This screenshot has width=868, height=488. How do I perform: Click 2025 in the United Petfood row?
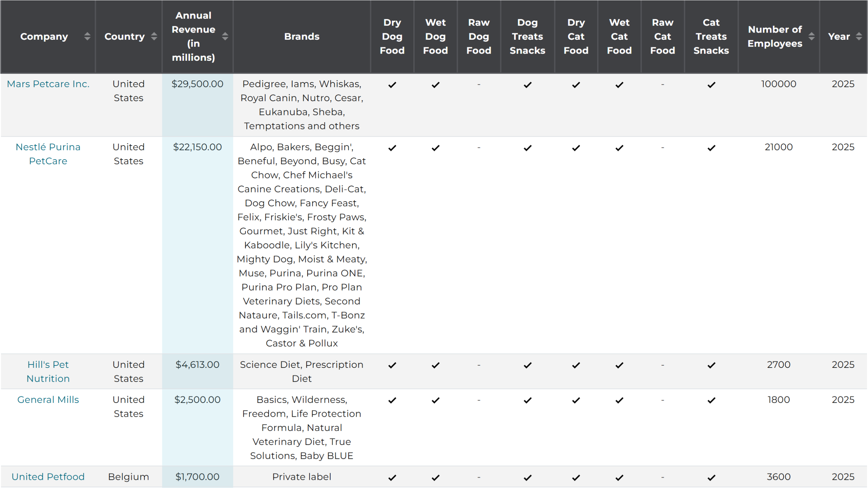click(843, 477)
